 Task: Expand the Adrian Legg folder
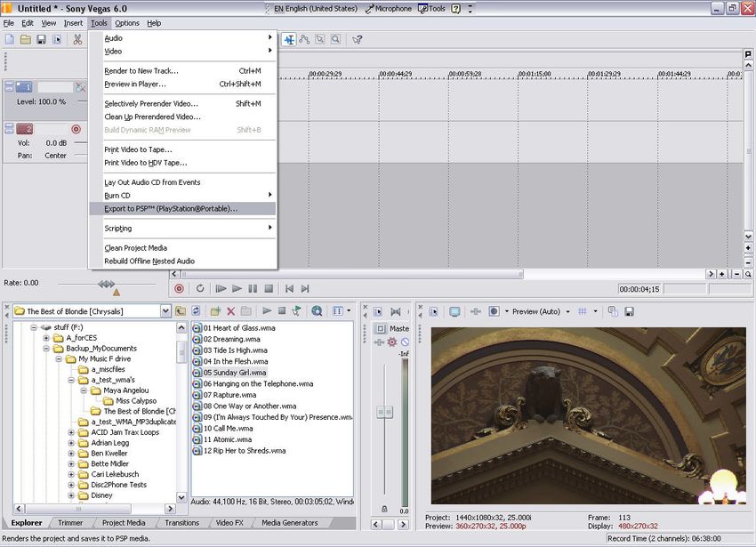pyautogui.click(x=71, y=443)
